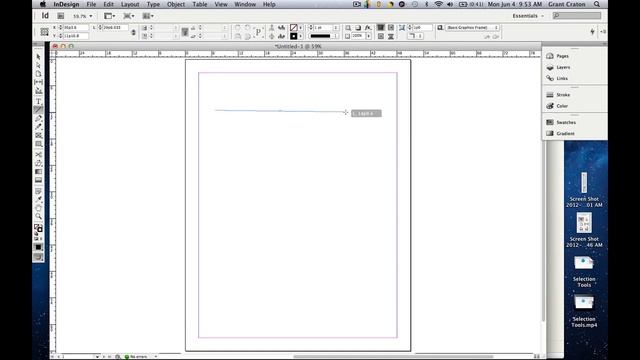Open the View menu

point(221,4)
